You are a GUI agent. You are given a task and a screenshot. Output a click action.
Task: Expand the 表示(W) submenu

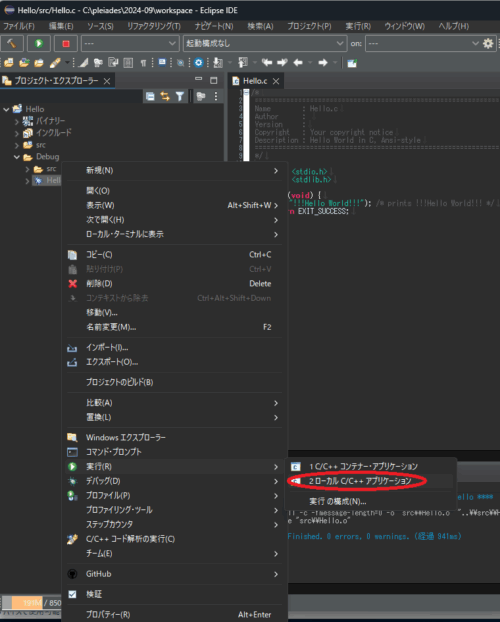click(x=175, y=205)
